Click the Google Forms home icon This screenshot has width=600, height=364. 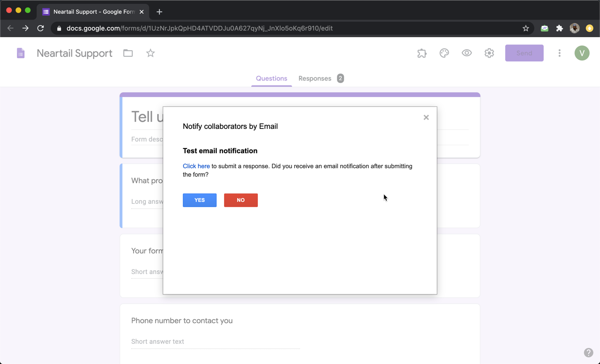click(x=21, y=53)
